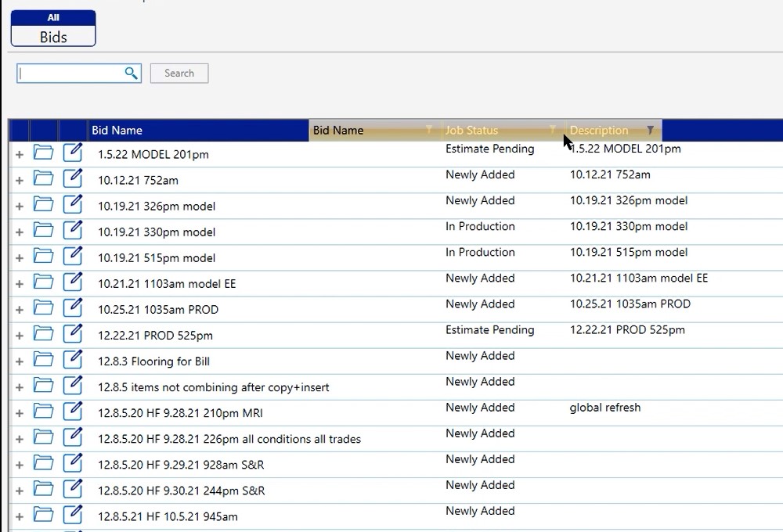This screenshot has height=532, width=783.
Task: Open folder for 12.8.5.21 HF 10.5.21 945am
Action: tap(43, 516)
